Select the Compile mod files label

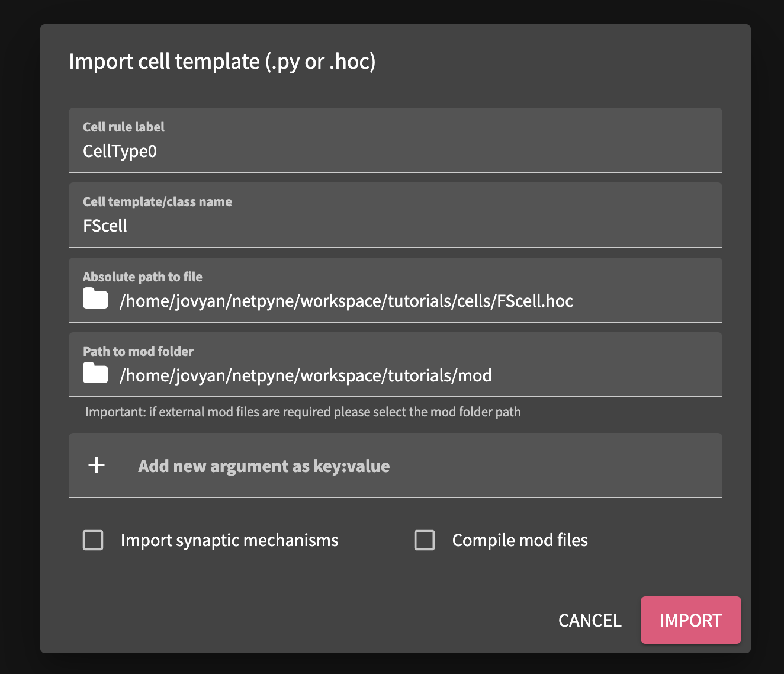[519, 540]
